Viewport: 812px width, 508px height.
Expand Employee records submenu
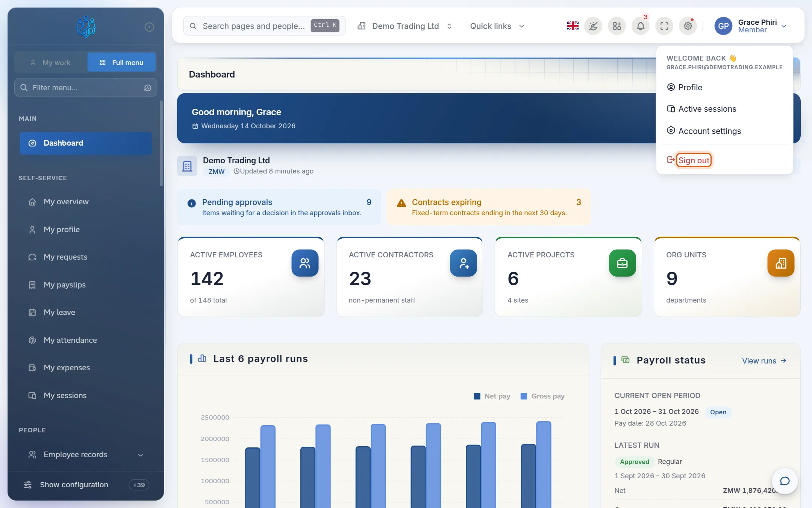[x=86, y=455]
